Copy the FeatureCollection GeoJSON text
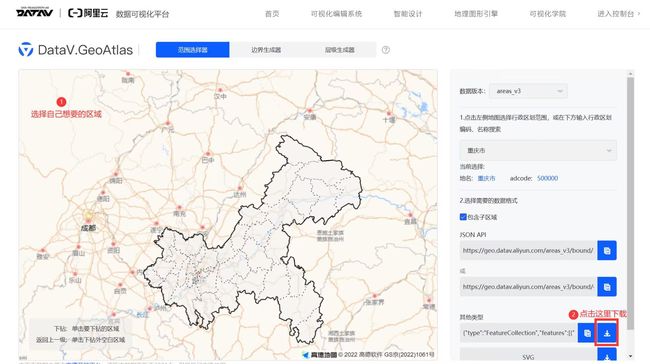Screen dimensions: 650x364 (587, 333)
